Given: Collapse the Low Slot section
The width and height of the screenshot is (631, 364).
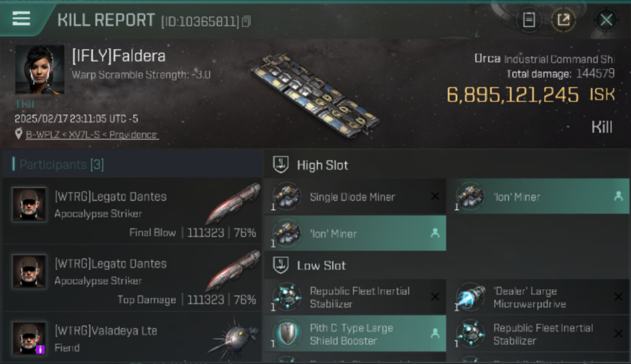Looking at the screenshot, I should tap(447, 265).
